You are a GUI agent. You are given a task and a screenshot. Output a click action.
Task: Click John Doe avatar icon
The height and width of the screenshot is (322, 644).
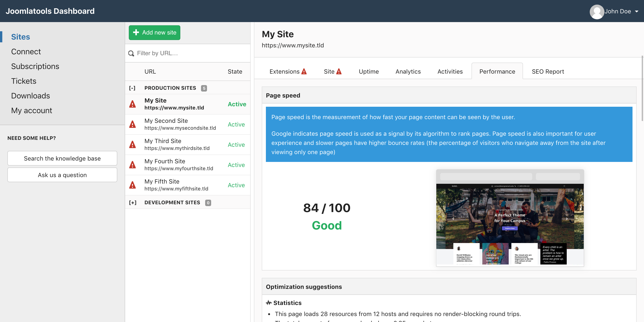click(597, 11)
